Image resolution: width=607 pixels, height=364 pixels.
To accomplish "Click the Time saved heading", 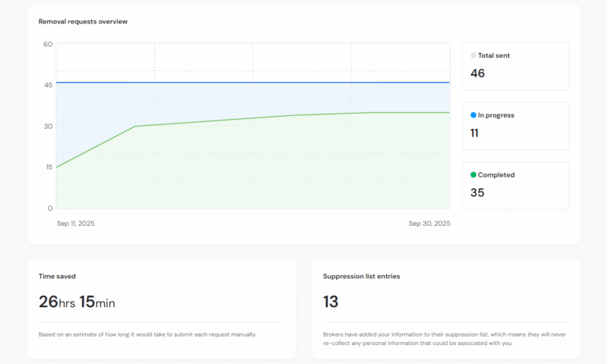I will click(x=57, y=277).
